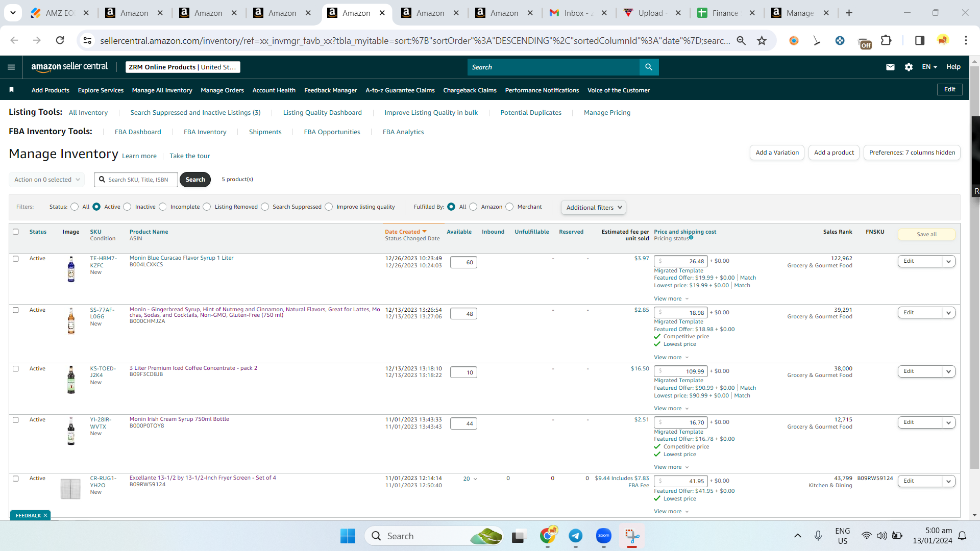The height and width of the screenshot is (551, 980).
Task: Click the price field for Fryer Screen
Action: click(x=681, y=481)
